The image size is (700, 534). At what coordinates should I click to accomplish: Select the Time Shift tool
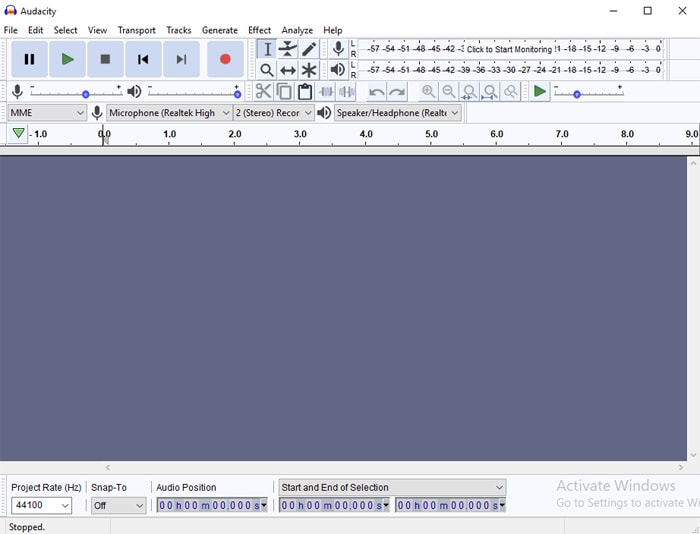(288, 70)
